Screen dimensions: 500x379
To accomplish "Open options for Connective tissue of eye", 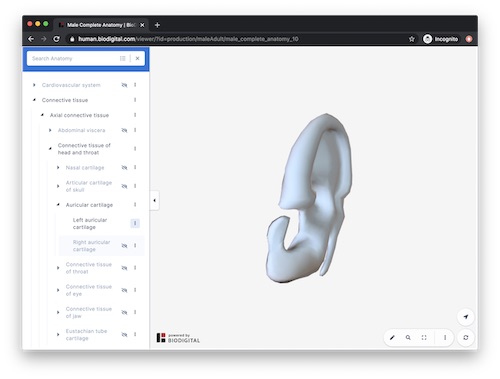I will pos(135,290).
